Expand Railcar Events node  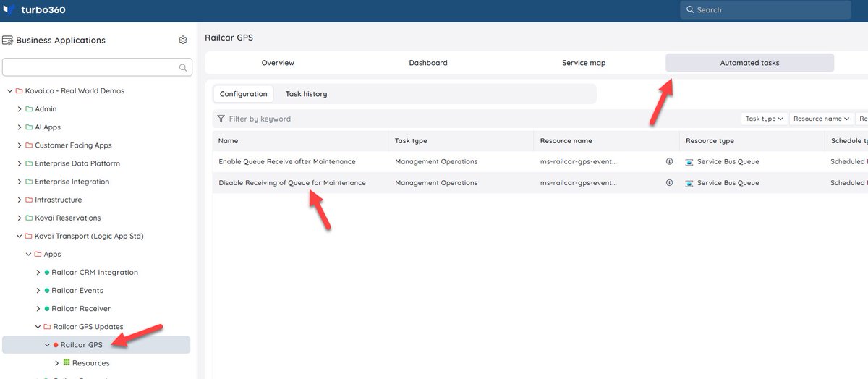(38, 291)
